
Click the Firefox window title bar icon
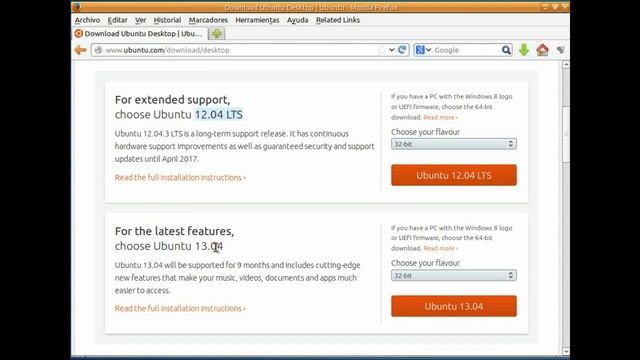point(77,7)
